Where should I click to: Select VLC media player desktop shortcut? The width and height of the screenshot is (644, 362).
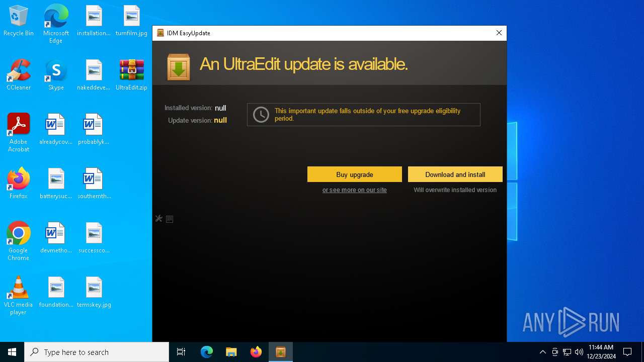click(19, 296)
